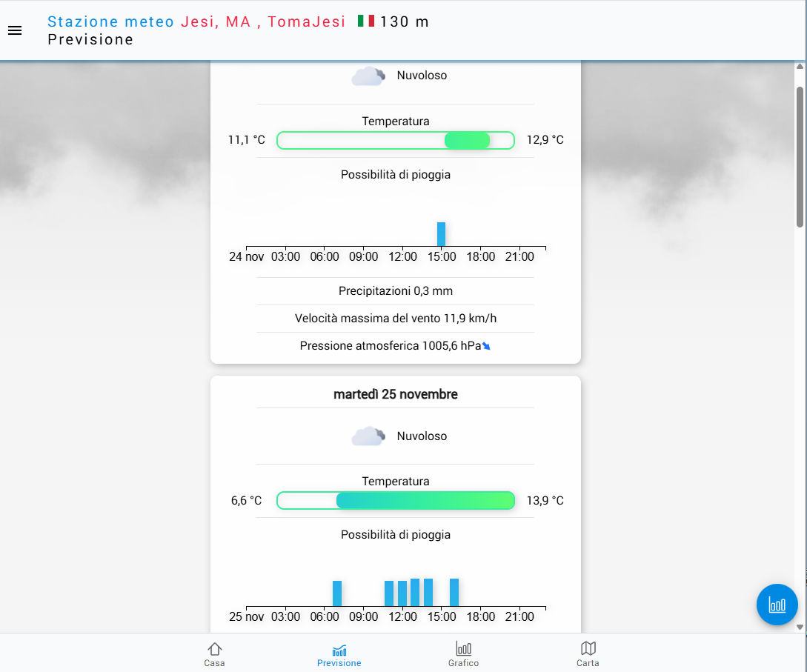Click the scrollbar up arrow
Viewport: 807px width, 672px height.
coord(800,67)
